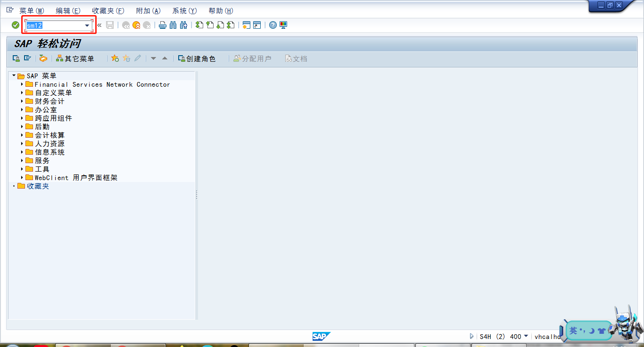Jump to the last page icon
Screen dimensions: 644x347
[231, 25]
